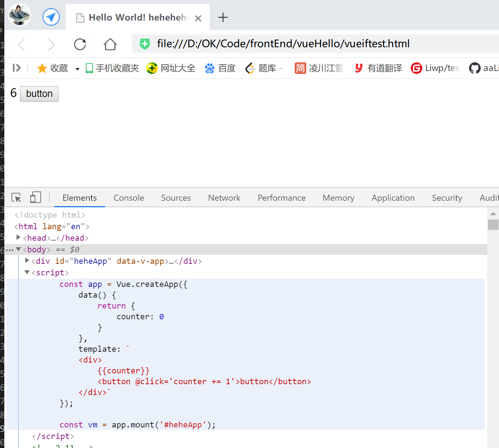Collapse the body element node
Screen dimensions: 499x448
point(18,249)
